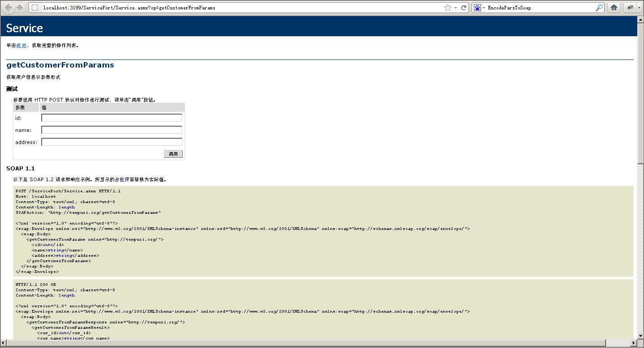Click the SOAP 1.1 heading

tap(20, 169)
